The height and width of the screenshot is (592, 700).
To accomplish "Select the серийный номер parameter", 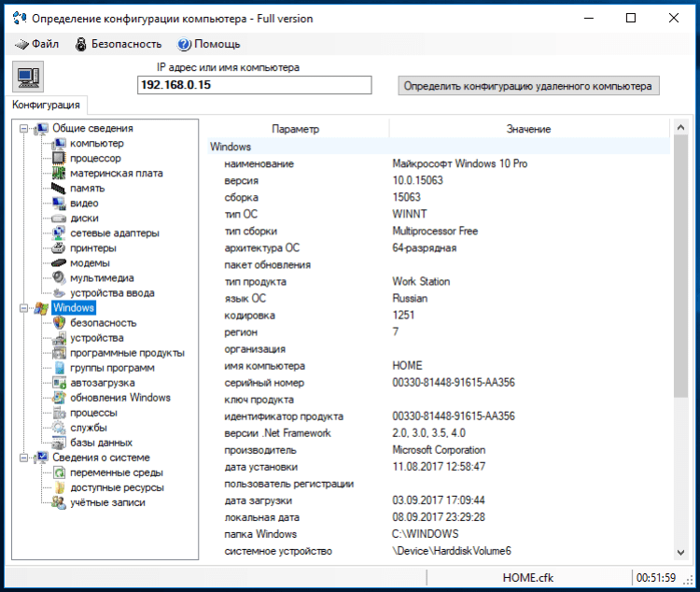I will pyautogui.click(x=264, y=383).
